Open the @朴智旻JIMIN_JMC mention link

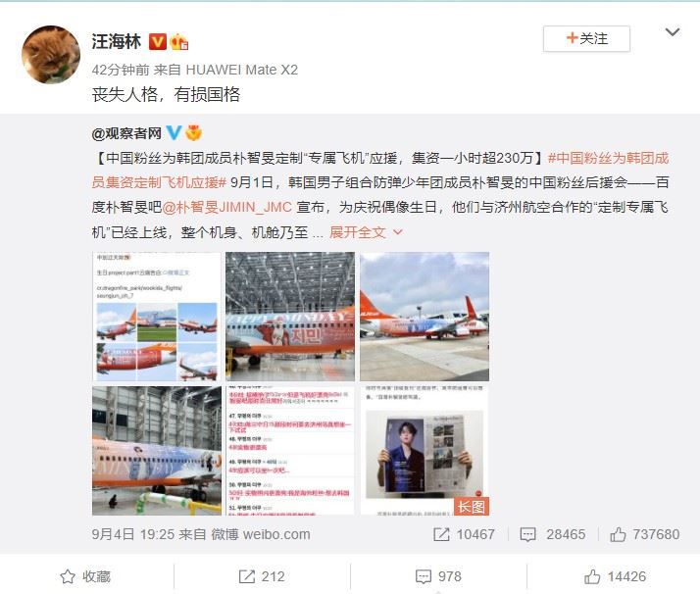pyautogui.click(x=226, y=207)
